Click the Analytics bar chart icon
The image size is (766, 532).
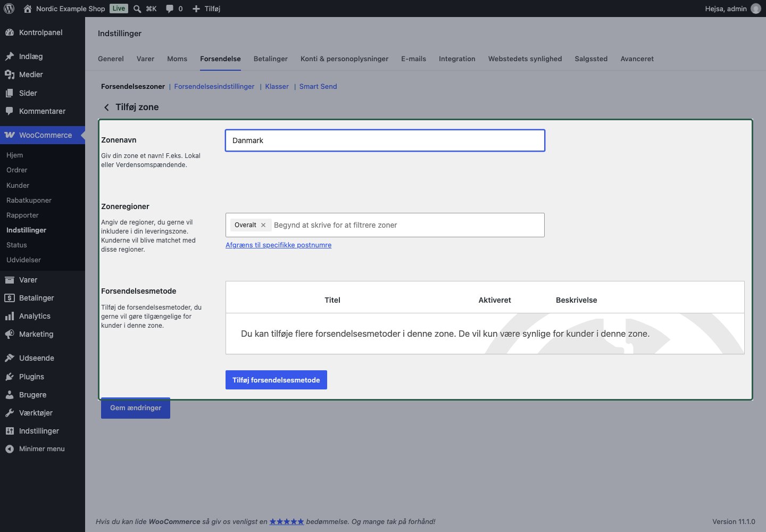10,316
